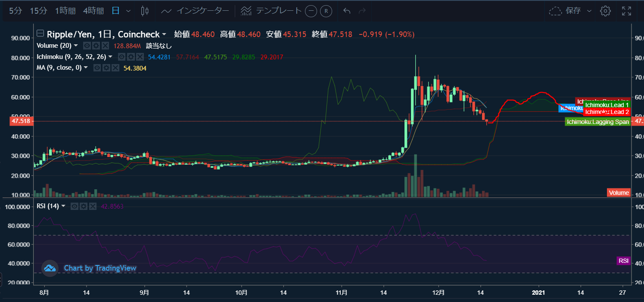The height and width of the screenshot is (302, 644).
Task: Remove the RSI indicator
Action: click(x=92, y=206)
